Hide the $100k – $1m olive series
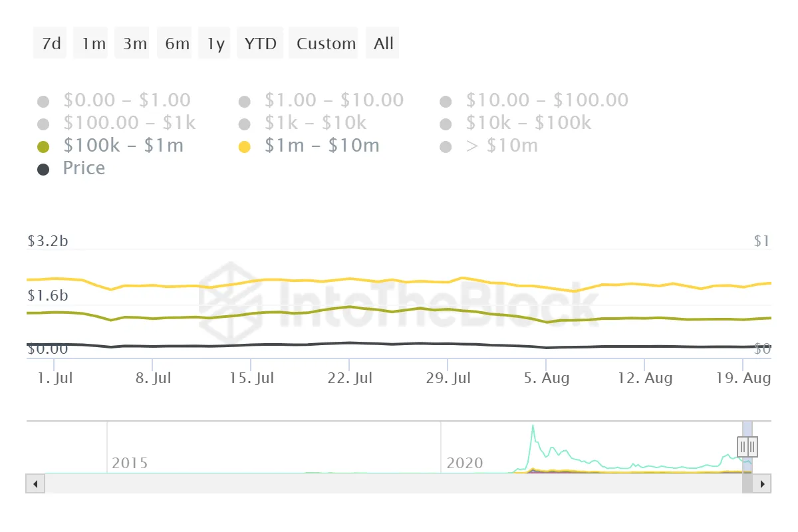The image size is (798, 532). click(122, 146)
